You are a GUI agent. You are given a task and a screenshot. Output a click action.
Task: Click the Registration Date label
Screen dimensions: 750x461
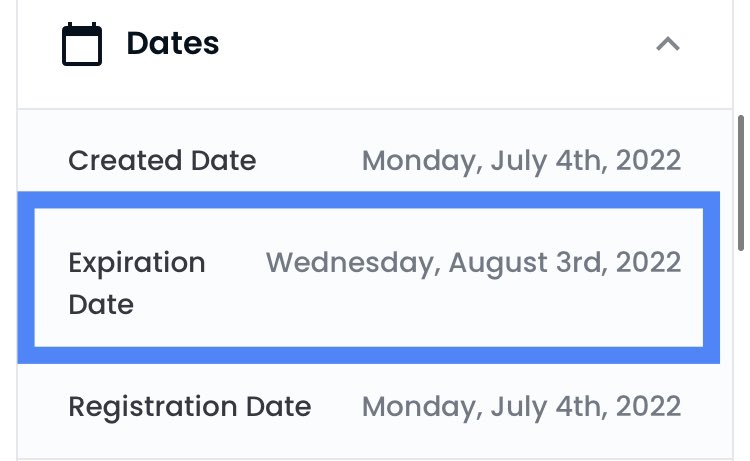[x=190, y=407]
